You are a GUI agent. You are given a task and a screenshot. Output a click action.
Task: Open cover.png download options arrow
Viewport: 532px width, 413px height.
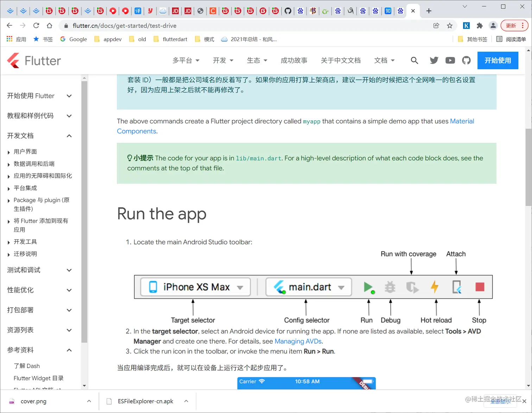[x=89, y=401]
